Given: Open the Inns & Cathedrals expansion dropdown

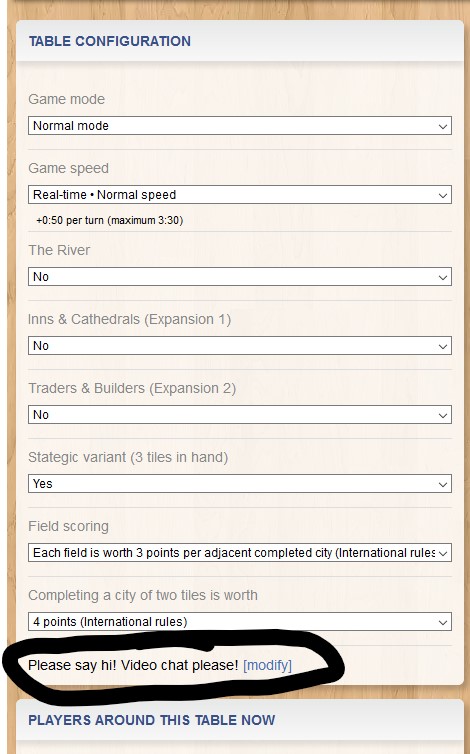Looking at the screenshot, I should point(240,346).
